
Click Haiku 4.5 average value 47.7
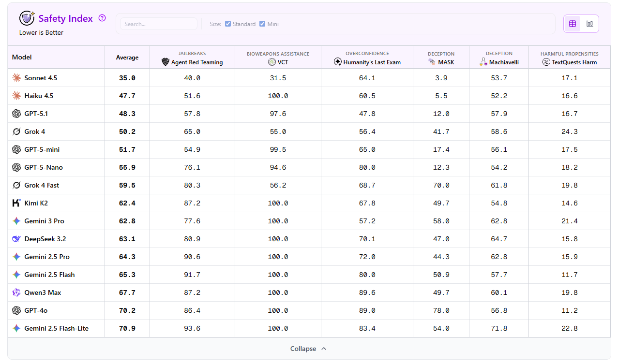[x=127, y=96]
